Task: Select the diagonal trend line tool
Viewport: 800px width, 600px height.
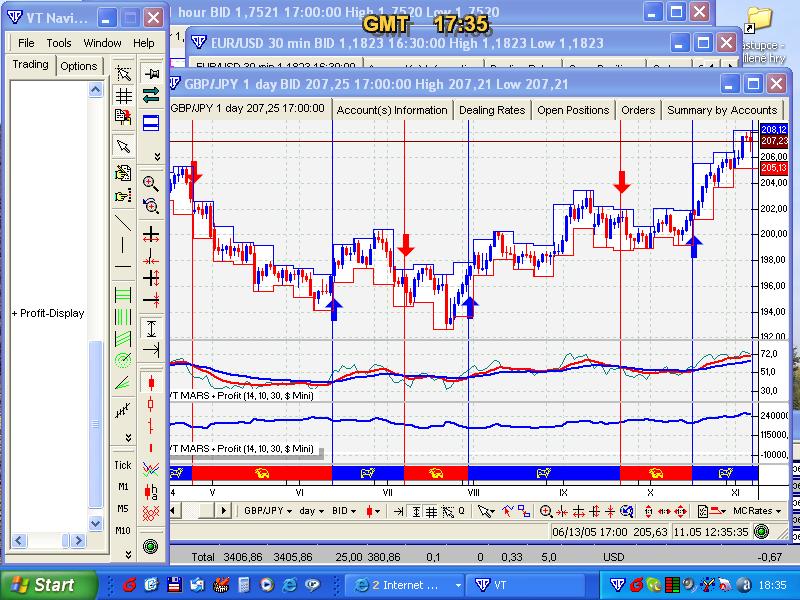Action: (123, 222)
